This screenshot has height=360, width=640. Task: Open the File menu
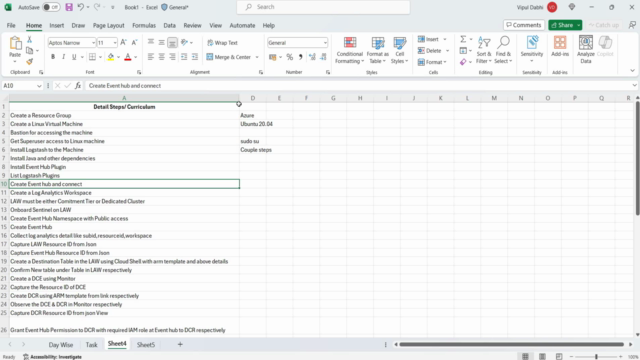click(x=11, y=25)
